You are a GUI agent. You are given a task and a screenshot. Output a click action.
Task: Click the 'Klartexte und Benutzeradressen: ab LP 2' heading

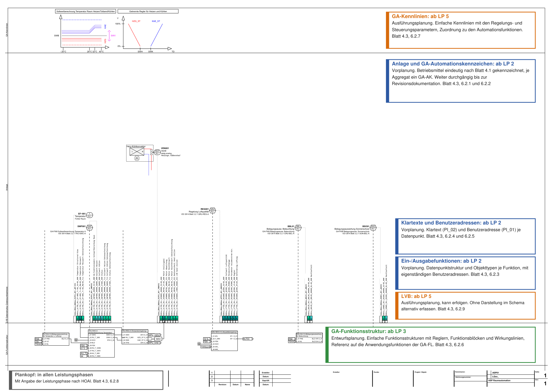click(x=451, y=223)
